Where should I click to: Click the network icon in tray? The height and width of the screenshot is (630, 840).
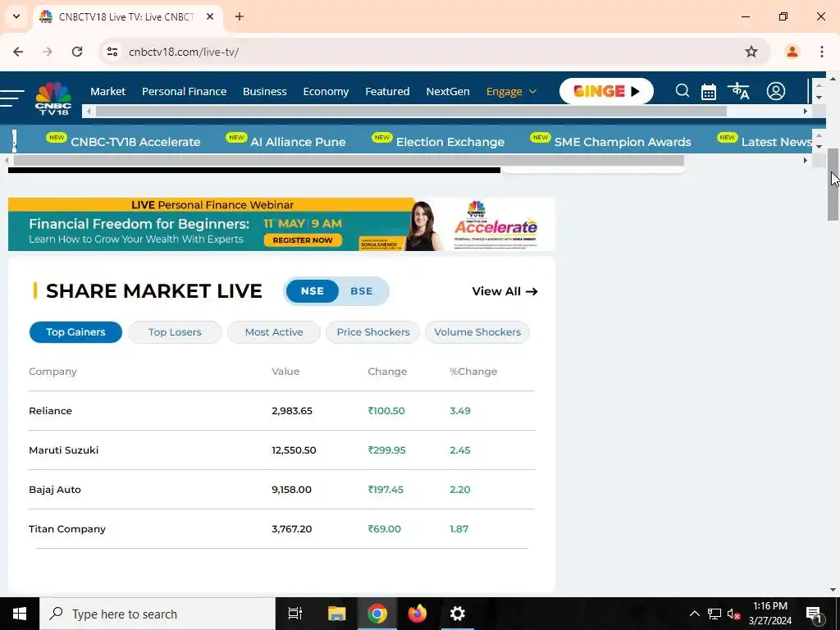(x=714, y=614)
